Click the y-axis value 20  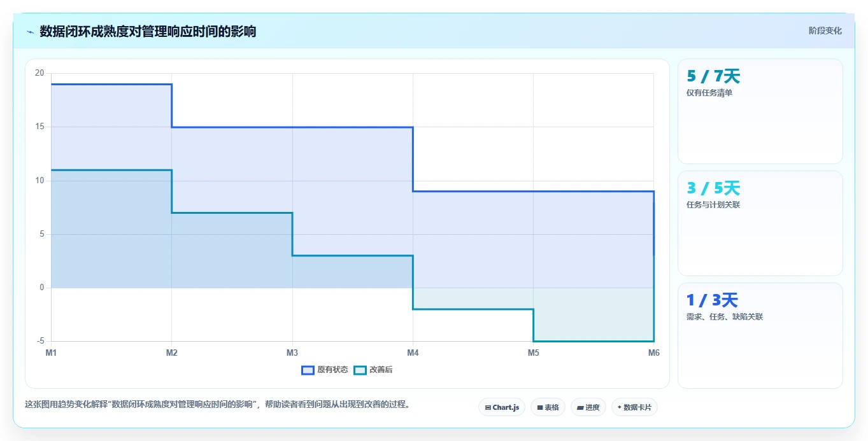[x=39, y=73]
